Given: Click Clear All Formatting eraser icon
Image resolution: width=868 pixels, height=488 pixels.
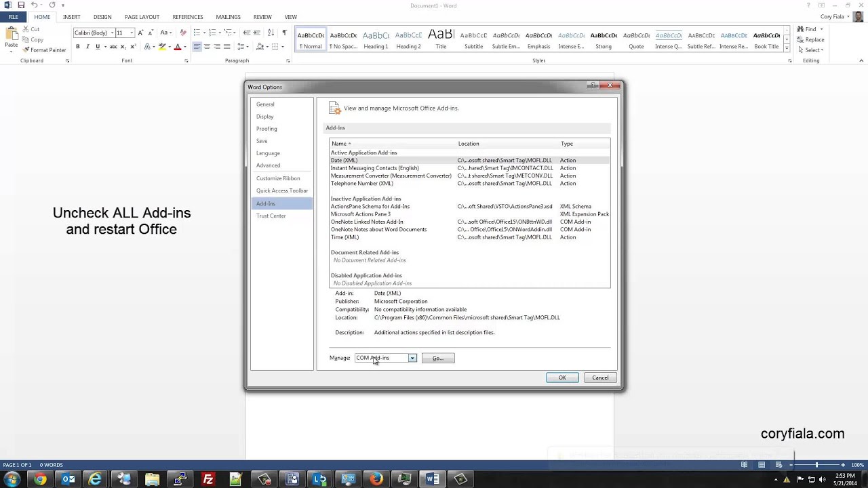Looking at the screenshot, I should (183, 33).
